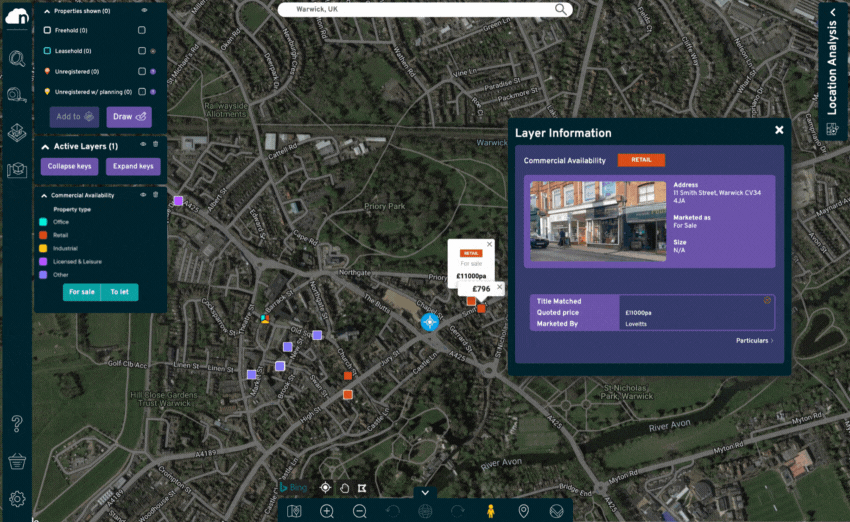This screenshot has height=522, width=850.
Task: Toggle visibility of Properties shown
Action: tap(144, 10)
